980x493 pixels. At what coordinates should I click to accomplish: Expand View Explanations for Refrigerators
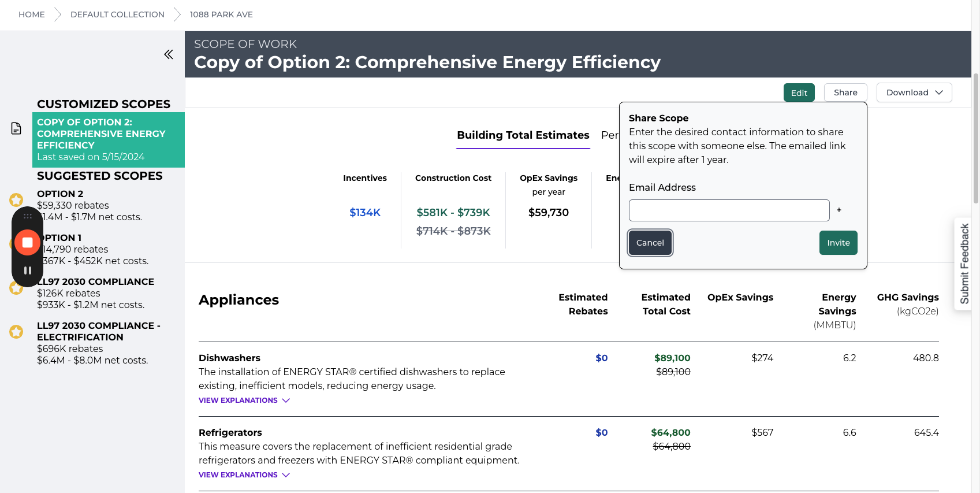pyautogui.click(x=244, y=475)
